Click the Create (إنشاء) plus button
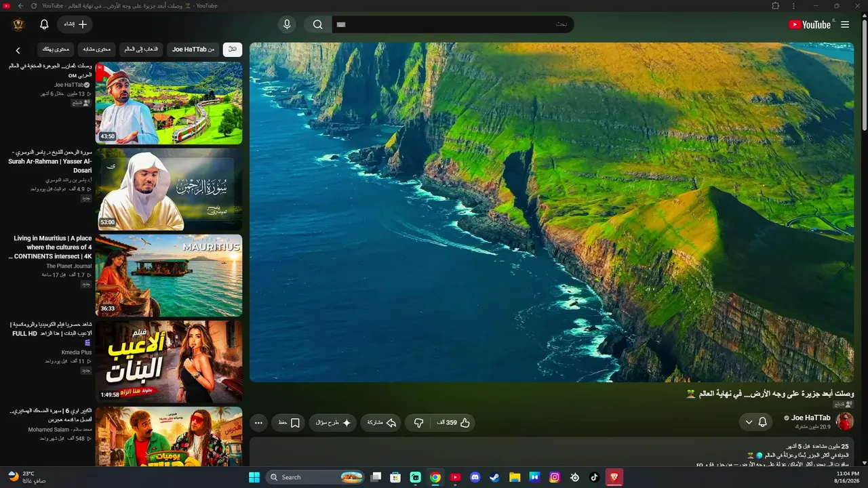The image size is (868, 488). click(x=75, y=24)
